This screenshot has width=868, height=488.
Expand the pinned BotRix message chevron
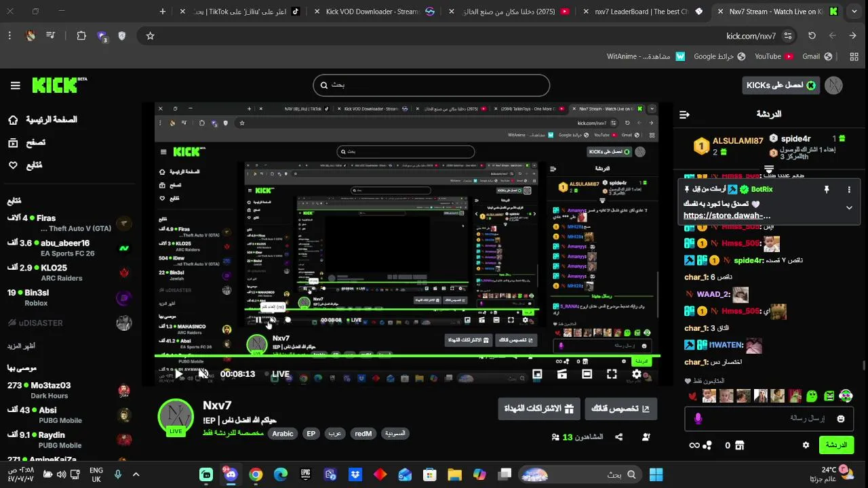pyautogui.click(x=849, y=207)
